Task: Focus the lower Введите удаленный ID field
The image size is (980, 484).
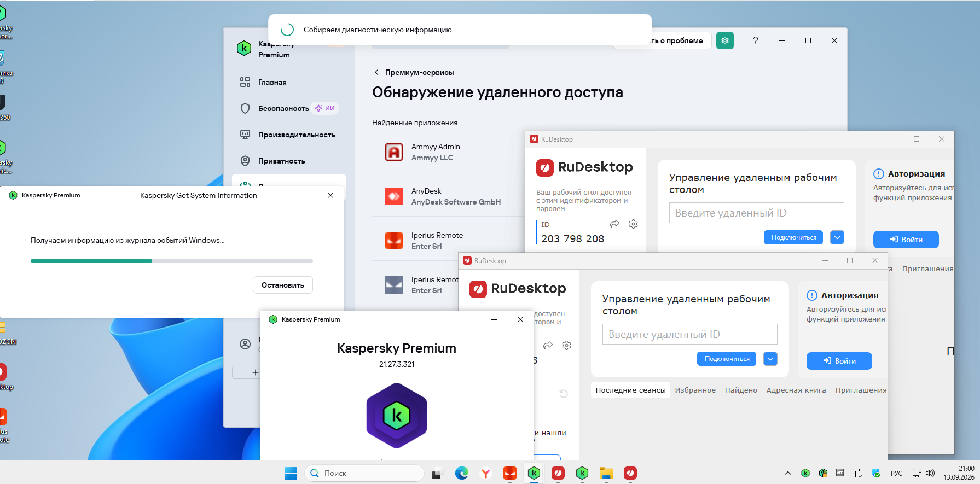Action: (x=690, y=334)
